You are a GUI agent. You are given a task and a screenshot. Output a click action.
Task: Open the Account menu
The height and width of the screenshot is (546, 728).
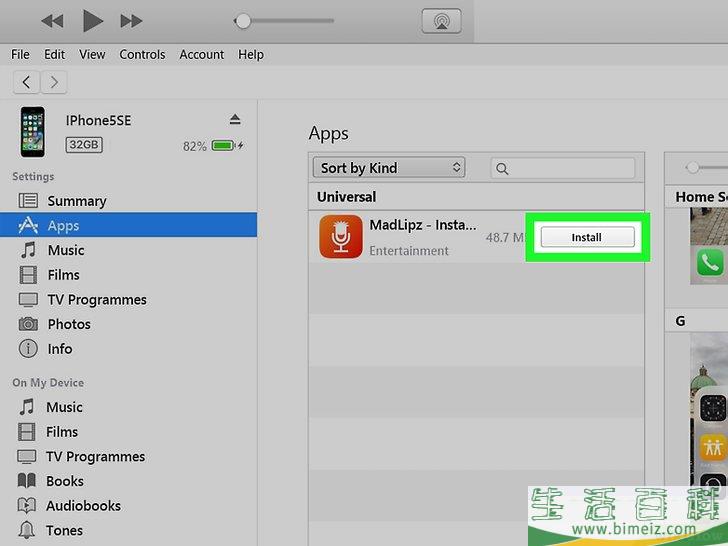(202, 55)
